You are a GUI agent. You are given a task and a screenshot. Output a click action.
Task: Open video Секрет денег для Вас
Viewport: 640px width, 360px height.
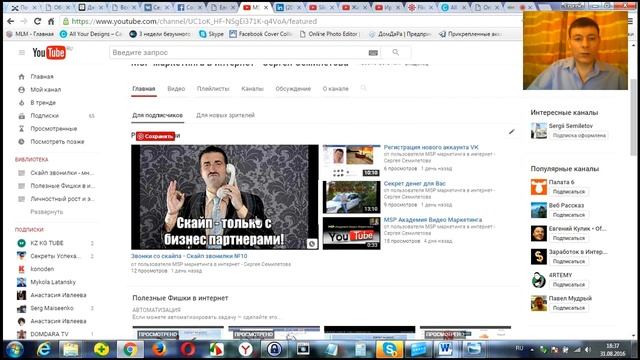point(415,183)
